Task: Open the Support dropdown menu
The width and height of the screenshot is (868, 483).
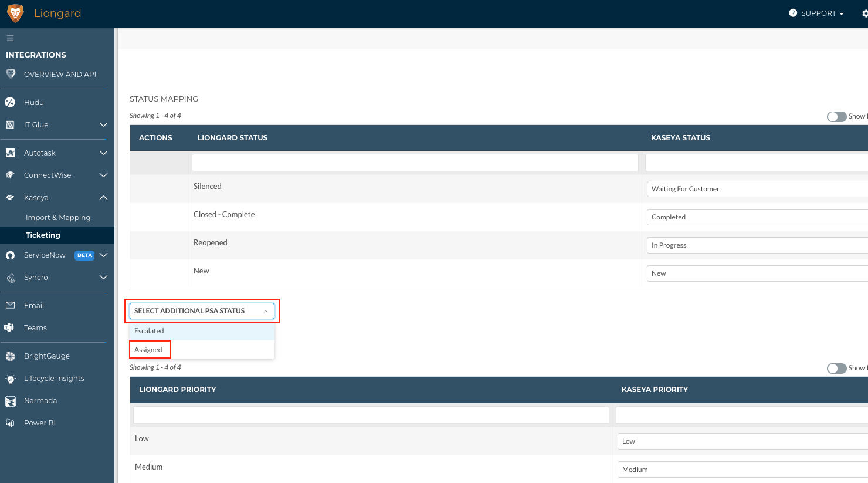Action: point(816,13)
